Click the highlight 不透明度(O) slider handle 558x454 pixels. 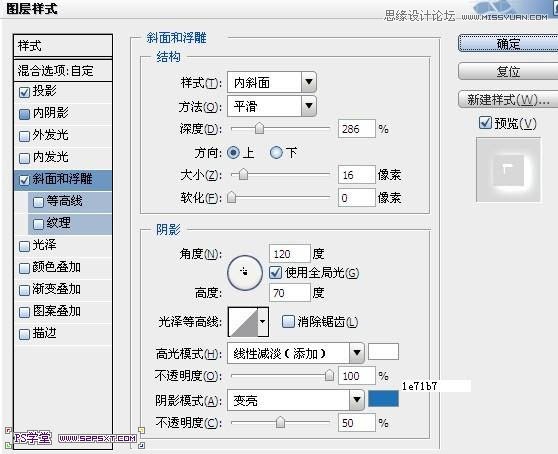click(330, 375)
